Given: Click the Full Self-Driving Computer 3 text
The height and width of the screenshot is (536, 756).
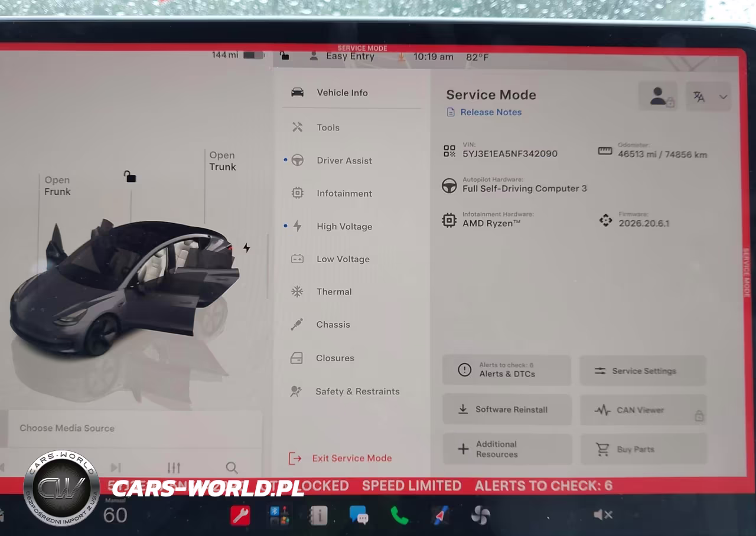Looking at the screenshot, I should [524, 188].
